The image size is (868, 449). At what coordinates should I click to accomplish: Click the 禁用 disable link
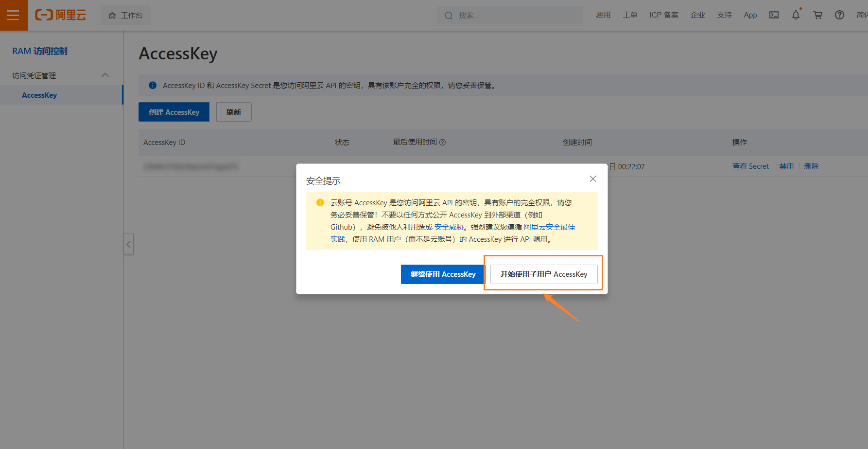pyautogui.click(x=786, y=166)
